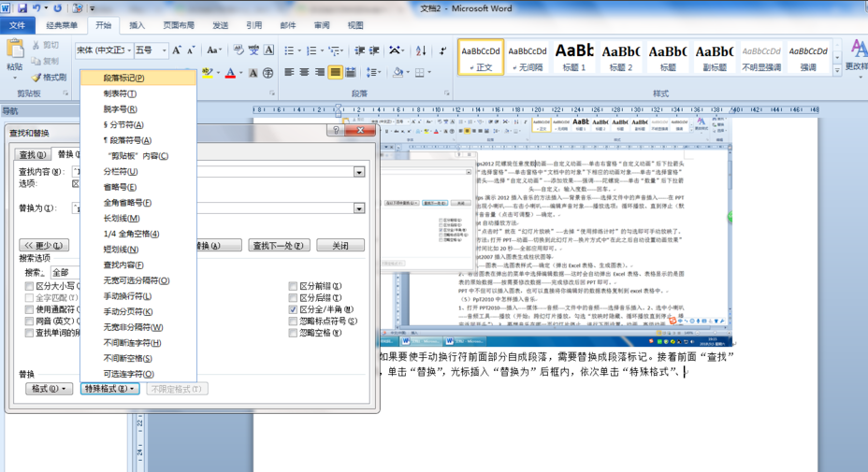Open the 格式 dropdown button
The image size is (868, 472).
[x=49, y=389]
